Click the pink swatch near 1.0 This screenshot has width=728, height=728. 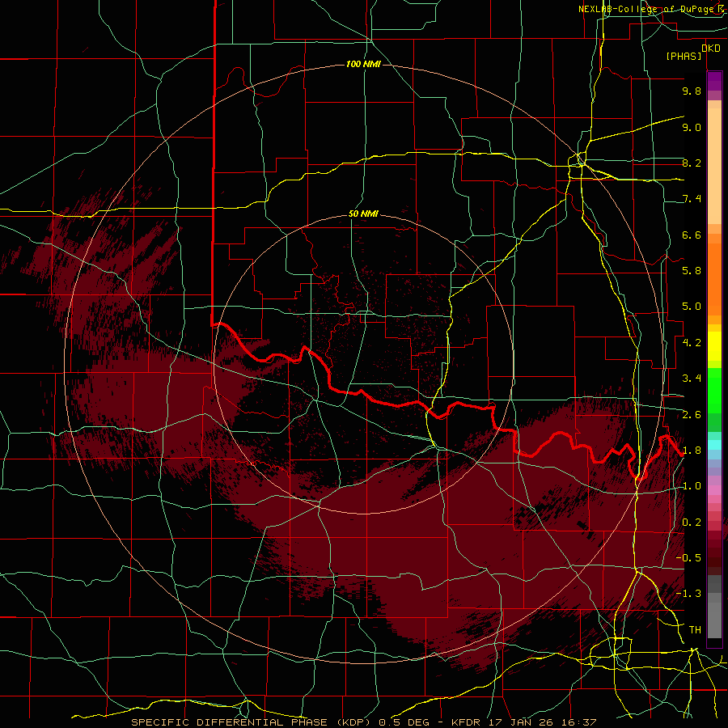point(714,490)
